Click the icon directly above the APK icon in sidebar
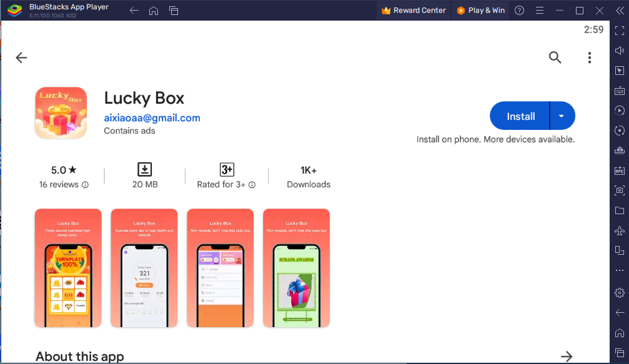Image resolution: width=629 pixels, height=364 pixels. (620, 150)
